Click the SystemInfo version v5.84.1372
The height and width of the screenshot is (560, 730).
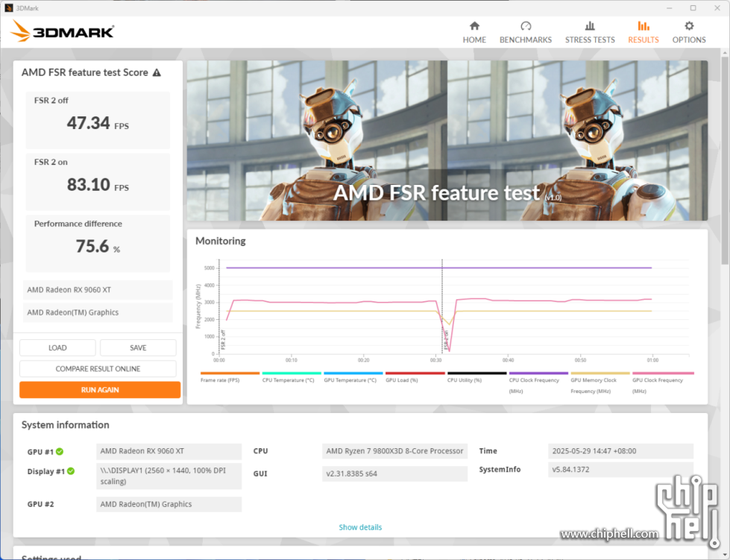620,470
